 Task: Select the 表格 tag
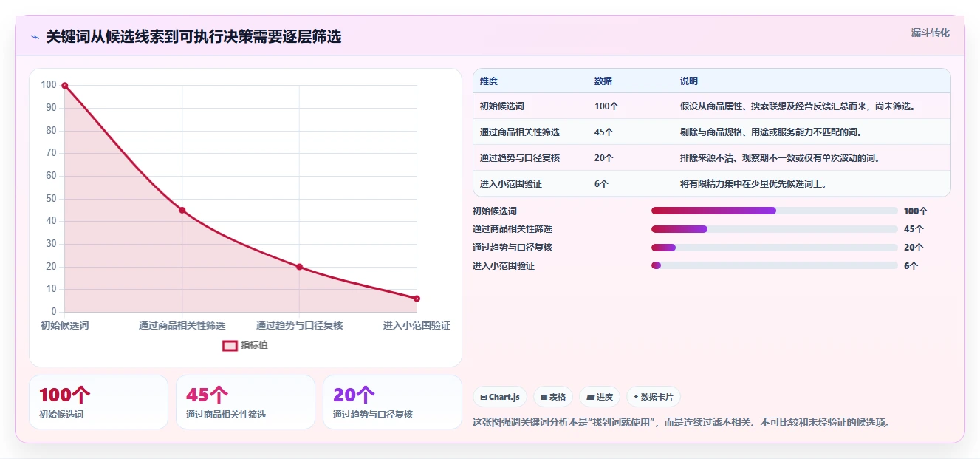[x=553, y=397]
